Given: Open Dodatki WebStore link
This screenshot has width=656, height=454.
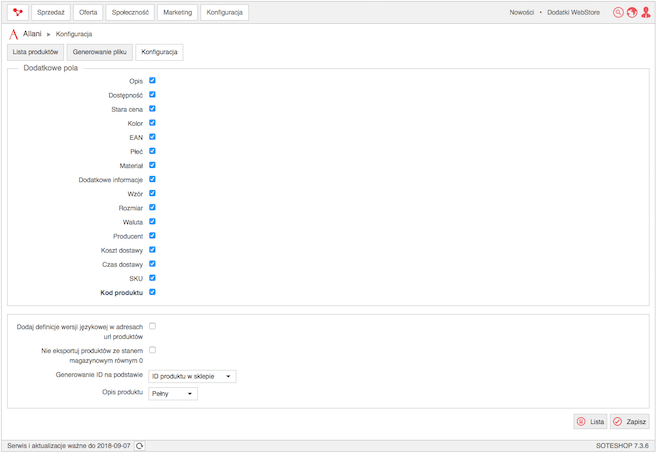Looking at the screenshot, I should (573, 13).
